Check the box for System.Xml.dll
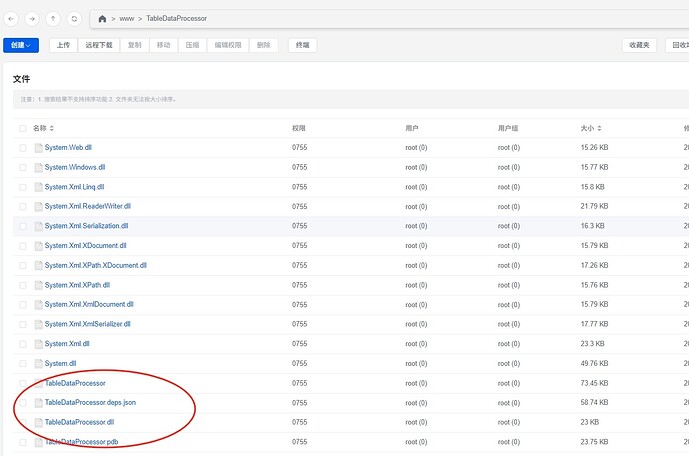The width and height of the screenshot is (689, 456). [22, 344]
